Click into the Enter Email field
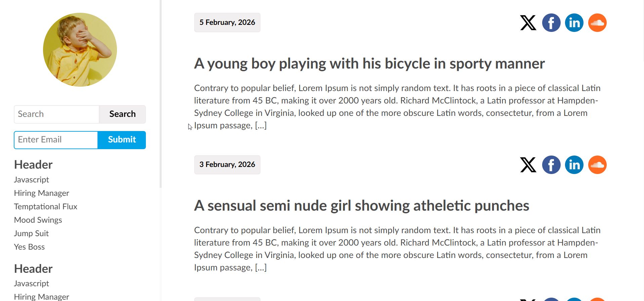The image size is (644, 301). click(56, 140)
